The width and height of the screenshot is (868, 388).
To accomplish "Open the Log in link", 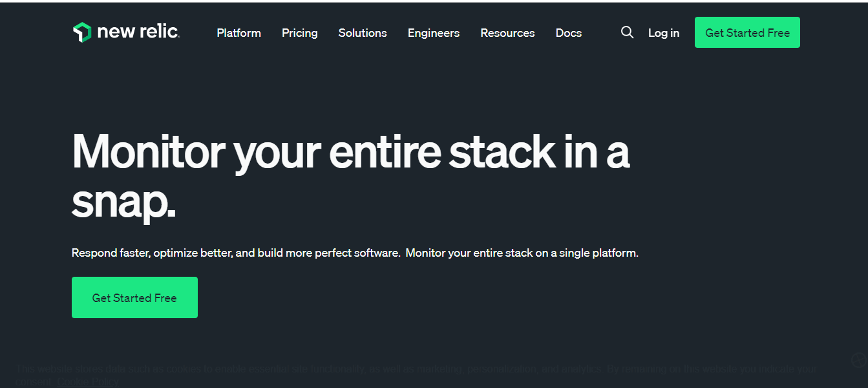I will click(x=663, y=33).
